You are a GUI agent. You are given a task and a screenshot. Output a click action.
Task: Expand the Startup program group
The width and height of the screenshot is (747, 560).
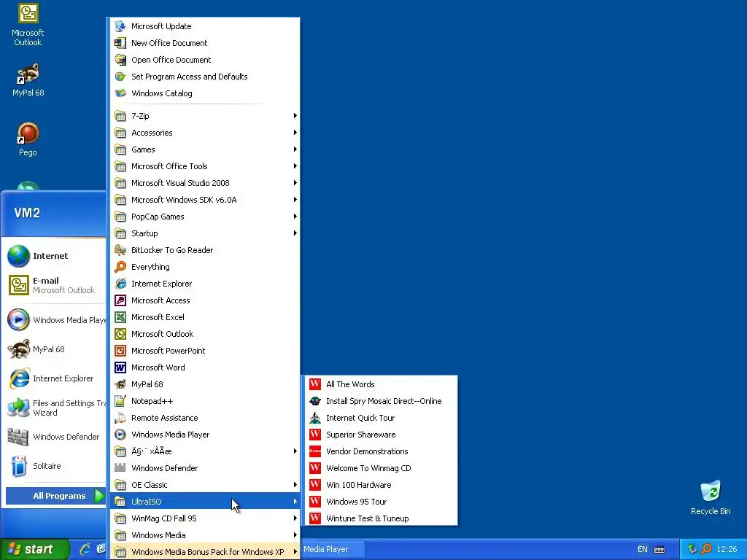point(205,233)
